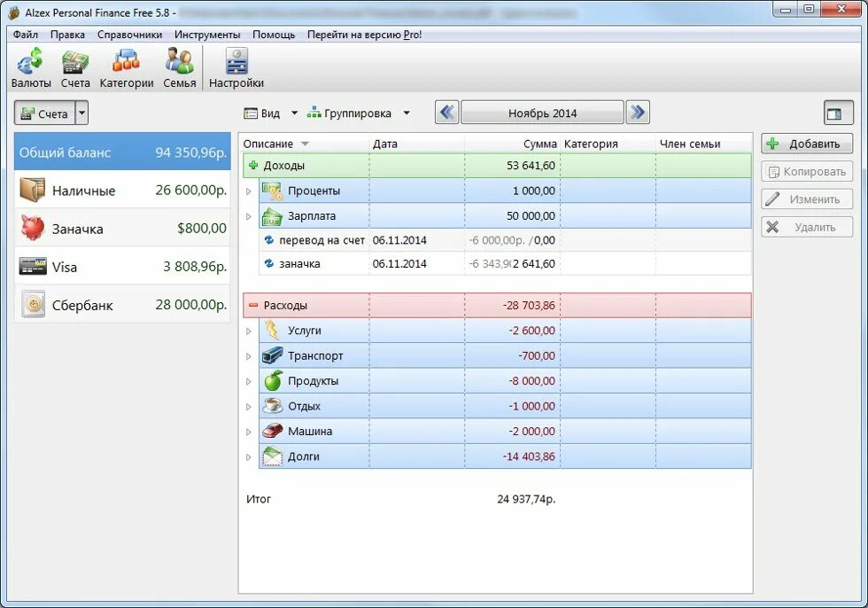Click transfer icon of заначка transaction row

click(x=269, y=263)
